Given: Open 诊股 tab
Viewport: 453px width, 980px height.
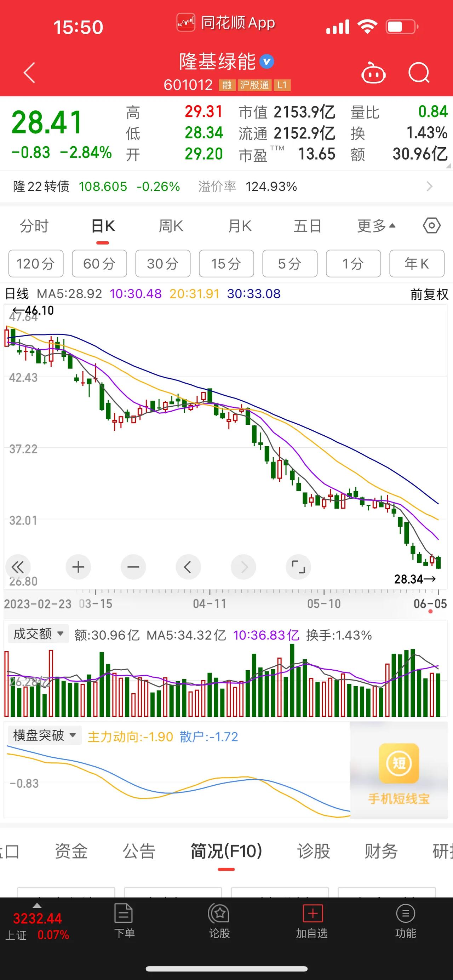Looking at the screenshot, I should click(x=314, y=851).
